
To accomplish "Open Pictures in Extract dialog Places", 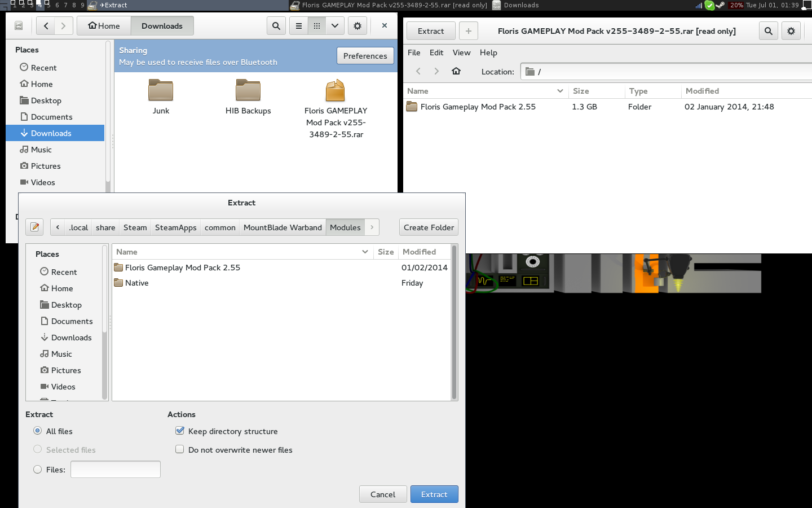I will (x=64, y=370).
